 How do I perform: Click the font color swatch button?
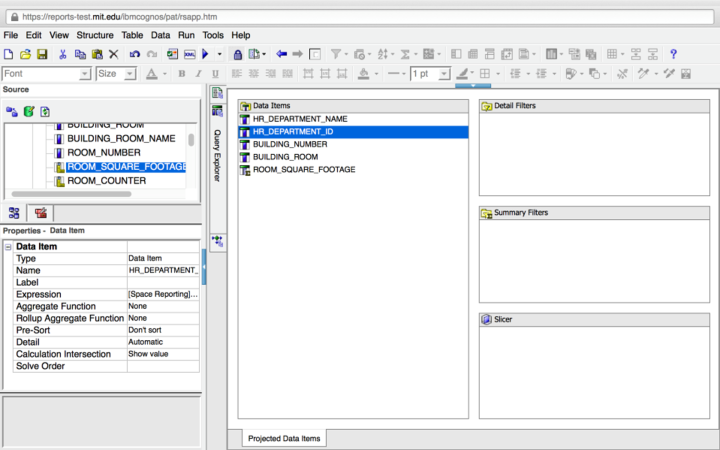[x=152, y=74]
